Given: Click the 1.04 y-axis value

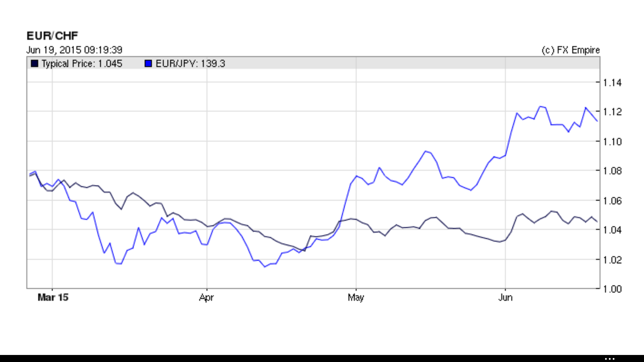Looking at the screenshot, I should [612, 230].
